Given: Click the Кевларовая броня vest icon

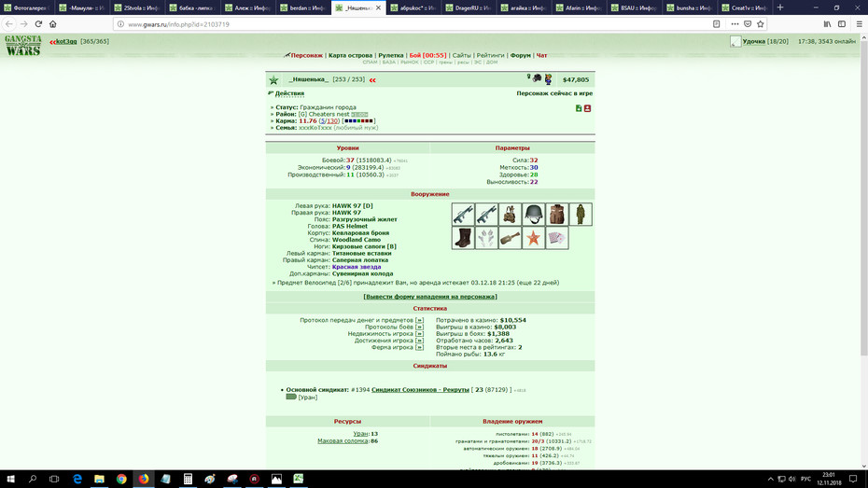Looking at the screenshot, I should pos(557,214).
